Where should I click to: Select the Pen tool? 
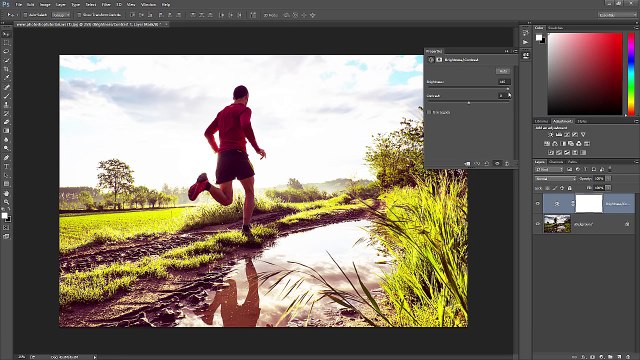[x=6, y=158]
